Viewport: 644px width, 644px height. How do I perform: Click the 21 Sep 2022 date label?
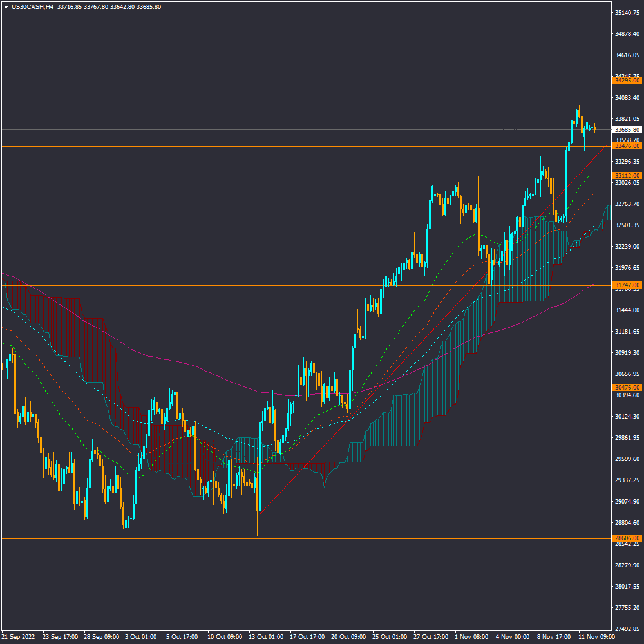tap(19, 636)
